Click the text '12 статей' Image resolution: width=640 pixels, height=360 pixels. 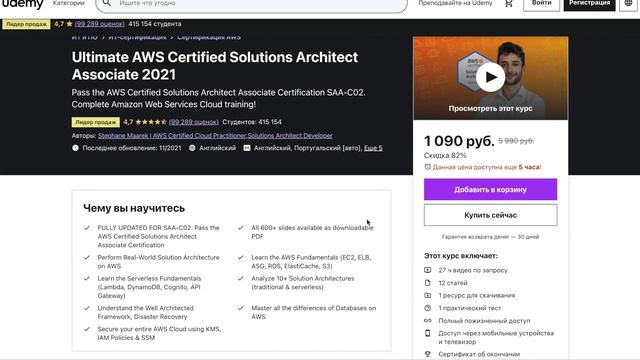453,283
